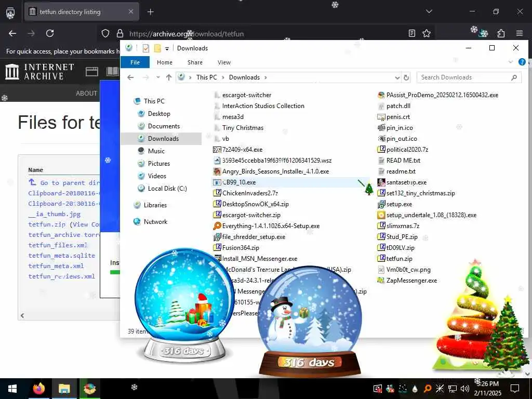The image size is (532, 399).
Task: Reload the page in Firefox
Action: coord(50,33)
